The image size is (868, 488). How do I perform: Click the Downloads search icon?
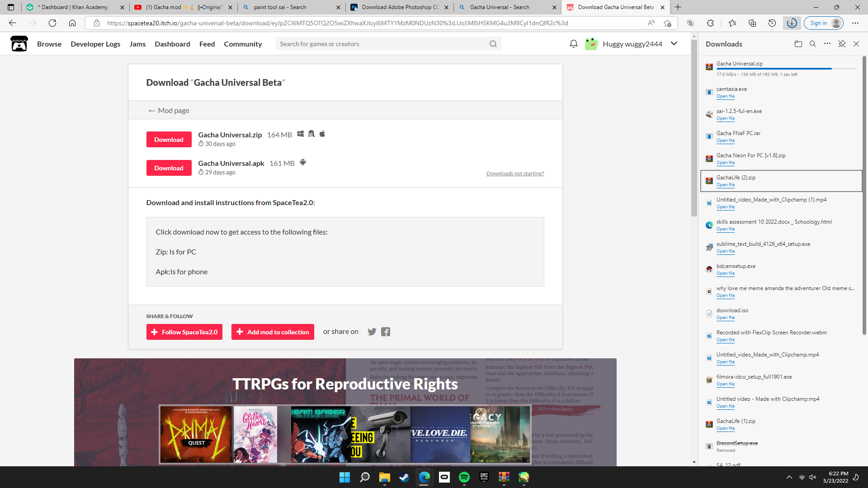coord(813,44)
